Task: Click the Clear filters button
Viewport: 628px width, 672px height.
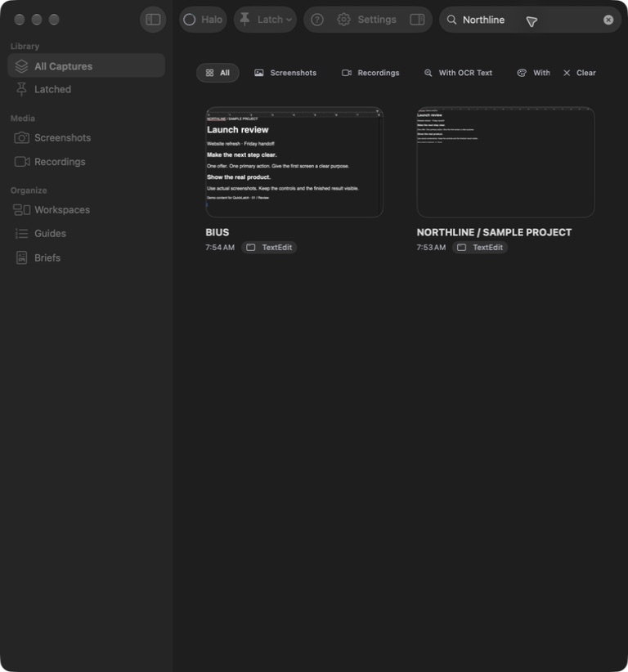Action: 580,73
